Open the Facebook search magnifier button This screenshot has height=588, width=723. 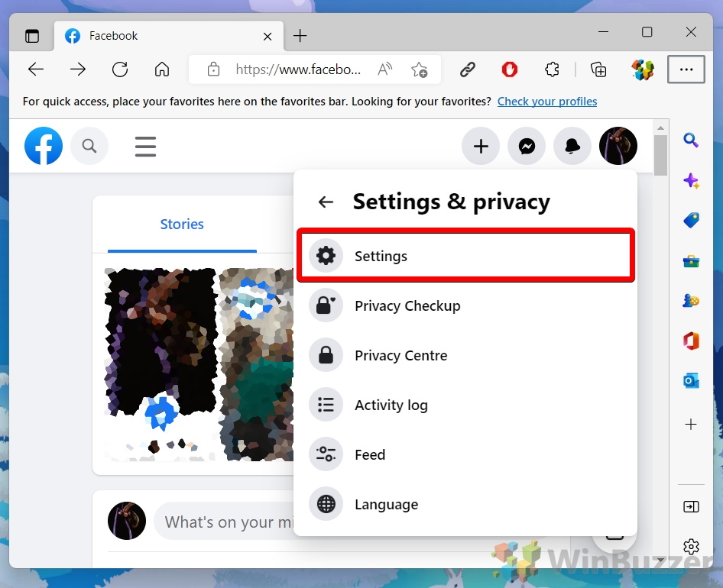coord(89,146)
